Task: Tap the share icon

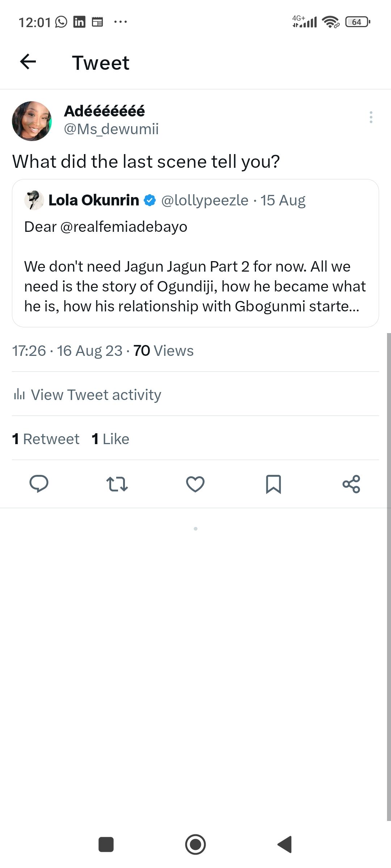Action: [351, 484]
